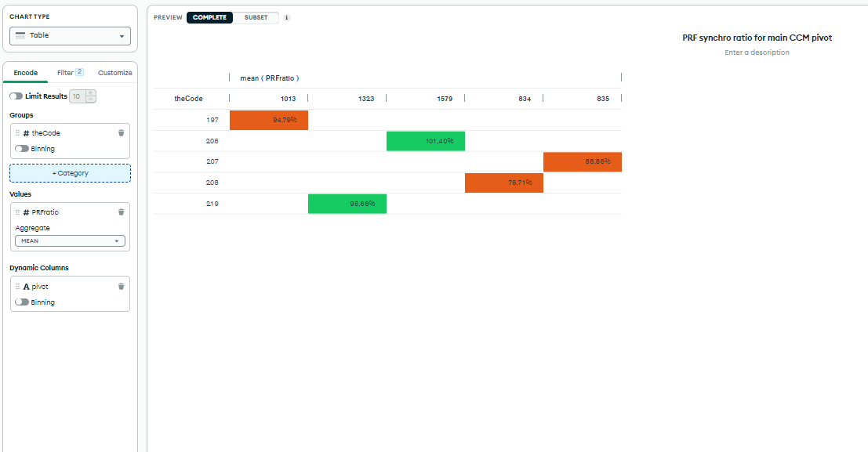Click the preview info icon

286,18
